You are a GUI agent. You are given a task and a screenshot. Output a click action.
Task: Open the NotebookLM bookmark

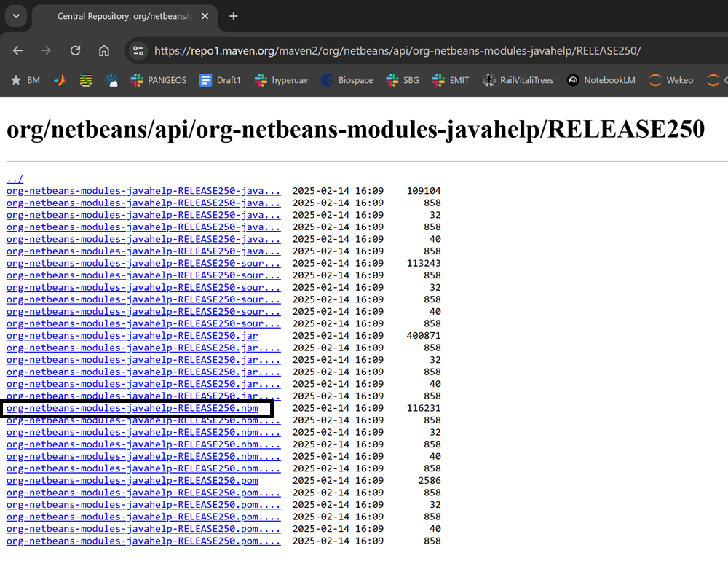601,80
